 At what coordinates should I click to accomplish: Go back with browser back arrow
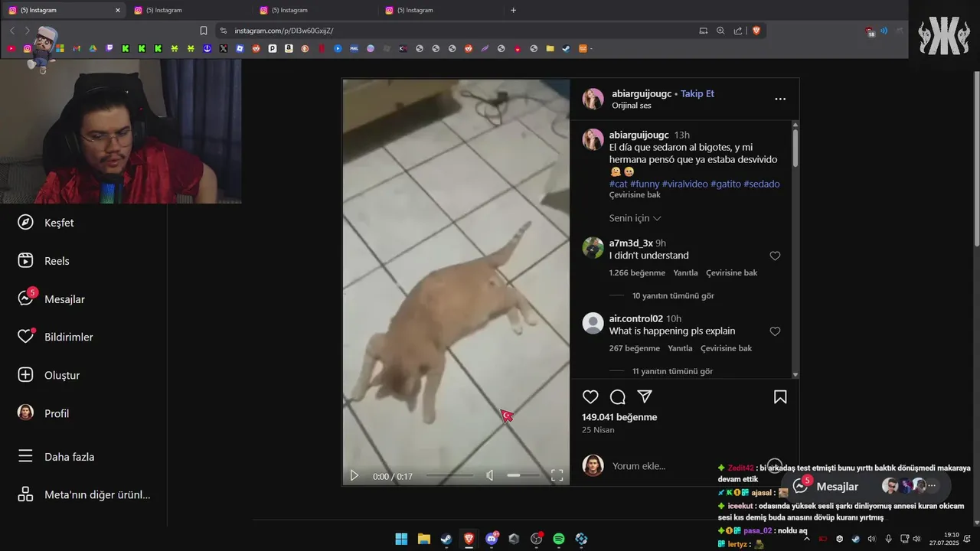12,31
